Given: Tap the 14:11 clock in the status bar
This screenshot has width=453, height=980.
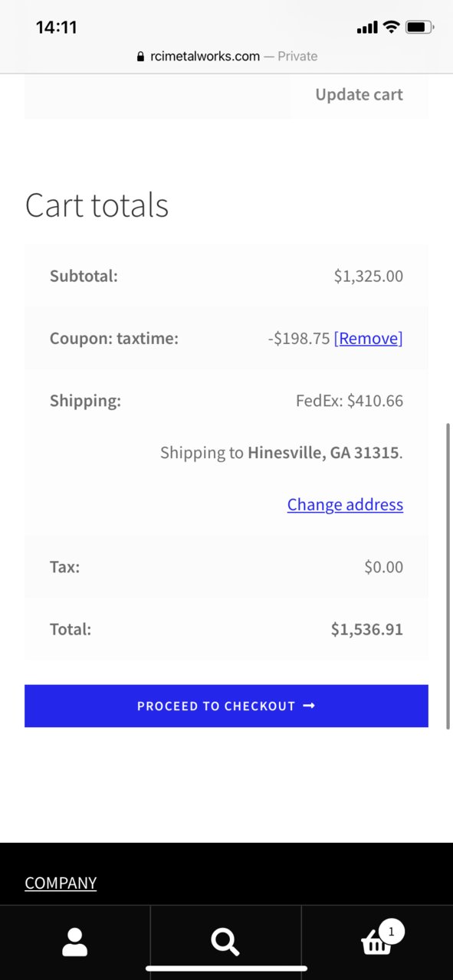Looking at the screenshot, I should (x=57, y=28).
